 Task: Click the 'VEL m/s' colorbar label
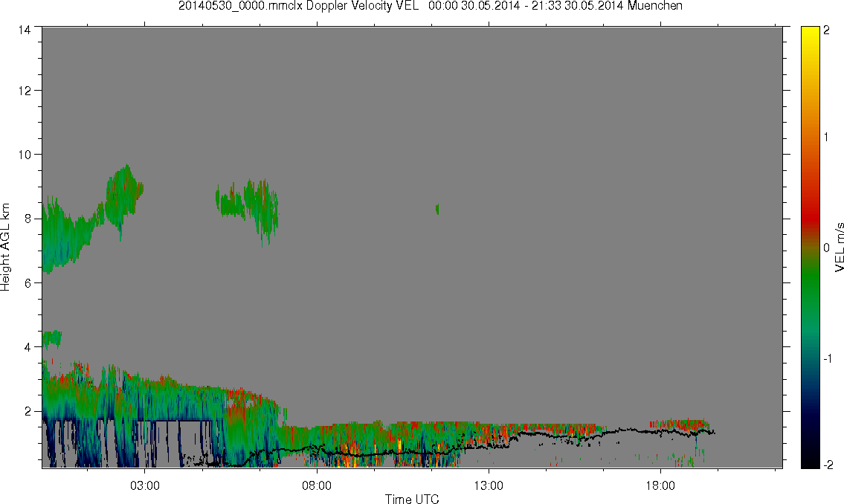click(x=838, y=247)
